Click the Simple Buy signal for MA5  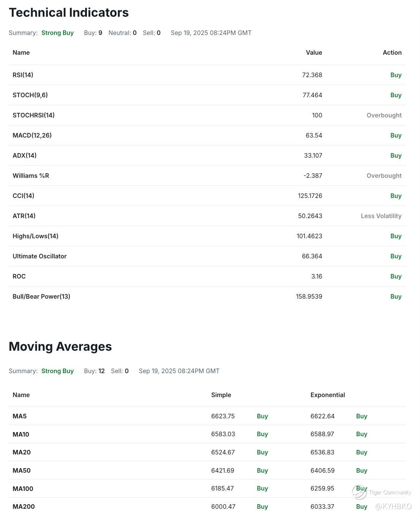point(262,416)
